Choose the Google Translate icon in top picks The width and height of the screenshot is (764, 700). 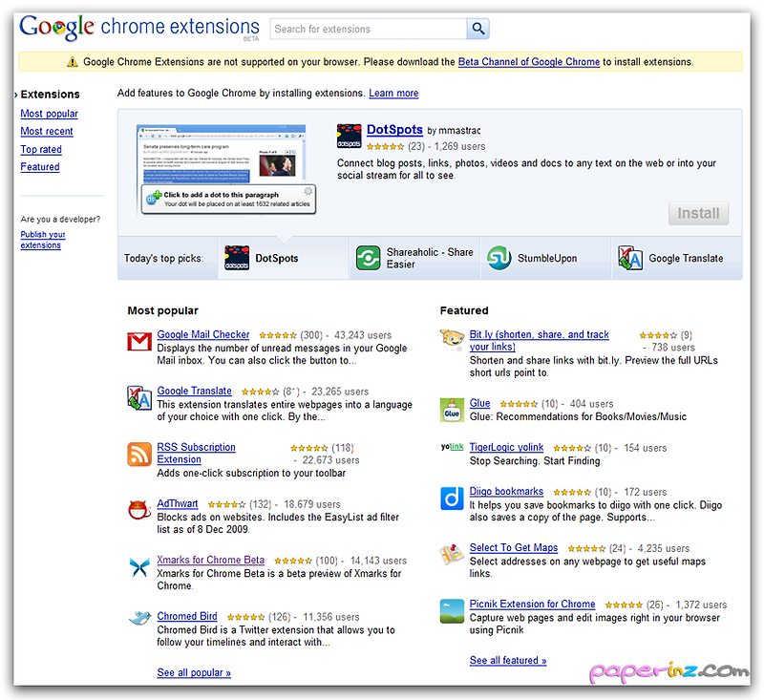coord(630,258)
